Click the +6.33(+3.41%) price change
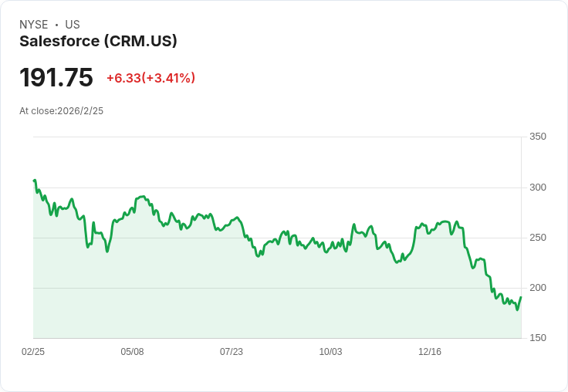 pyautogui.click(x=150, y=78)
